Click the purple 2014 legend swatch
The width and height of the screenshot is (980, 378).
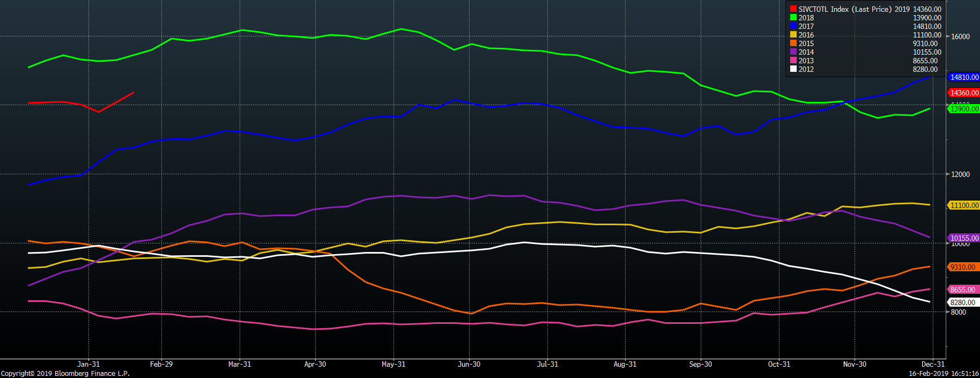(793, 52)
